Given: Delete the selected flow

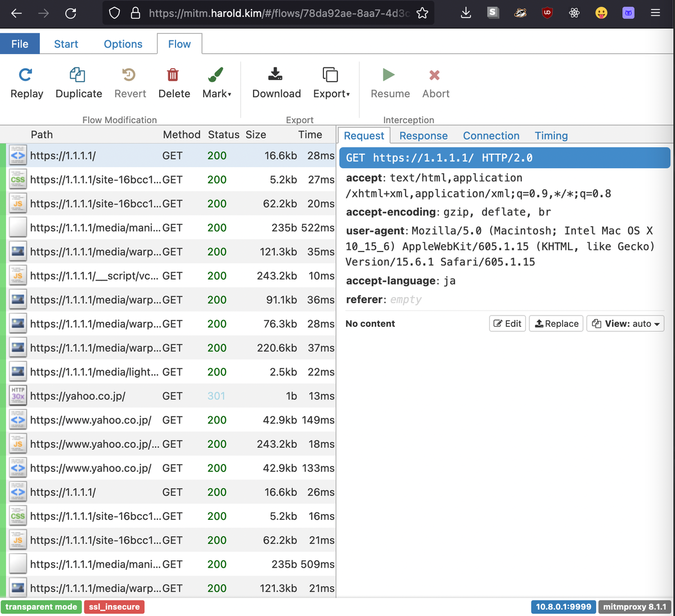Looking at the screenshot, I should tap(174, 83).
